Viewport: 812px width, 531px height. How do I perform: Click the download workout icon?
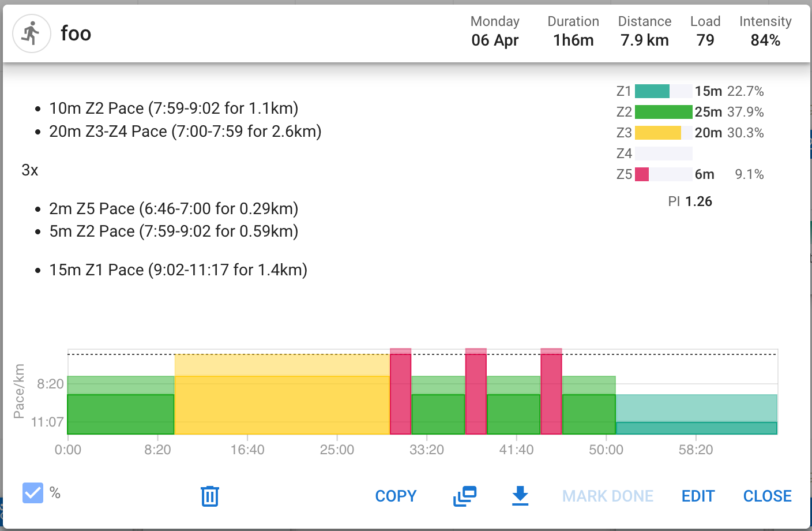[x=520, y=496]
